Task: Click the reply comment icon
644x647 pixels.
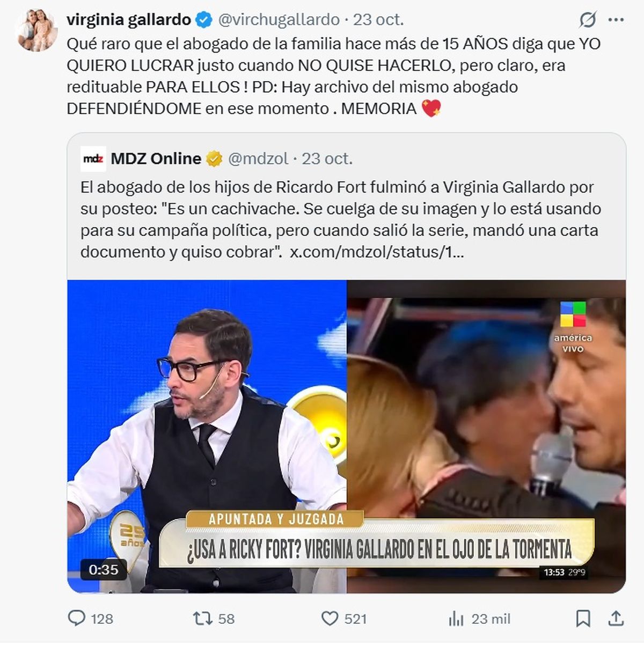Action: (77, 619)
